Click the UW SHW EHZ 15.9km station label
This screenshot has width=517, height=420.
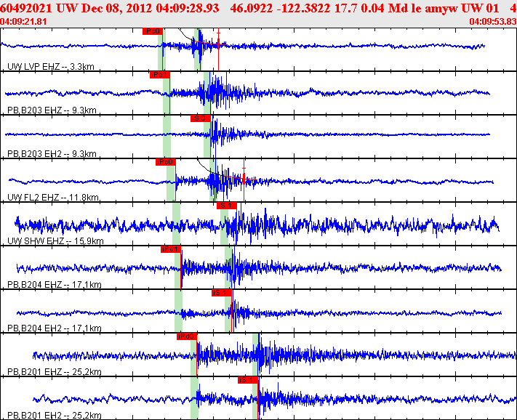click(55, 241)
